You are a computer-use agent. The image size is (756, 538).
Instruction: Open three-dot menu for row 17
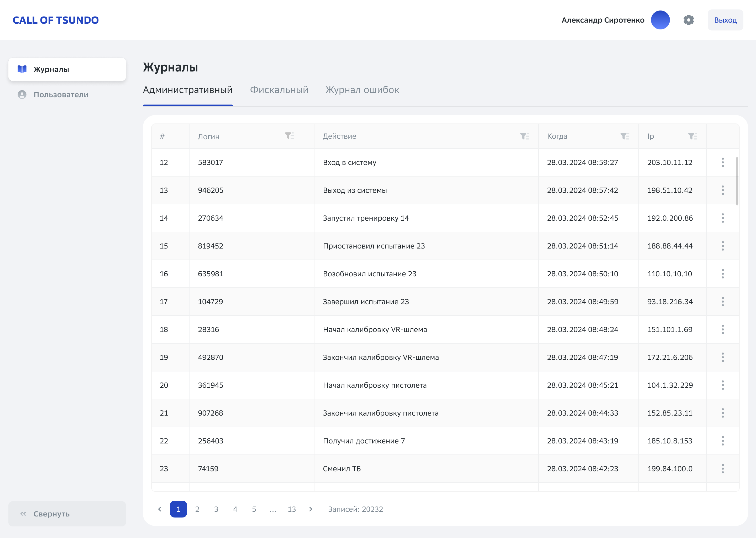pos(723,302)
